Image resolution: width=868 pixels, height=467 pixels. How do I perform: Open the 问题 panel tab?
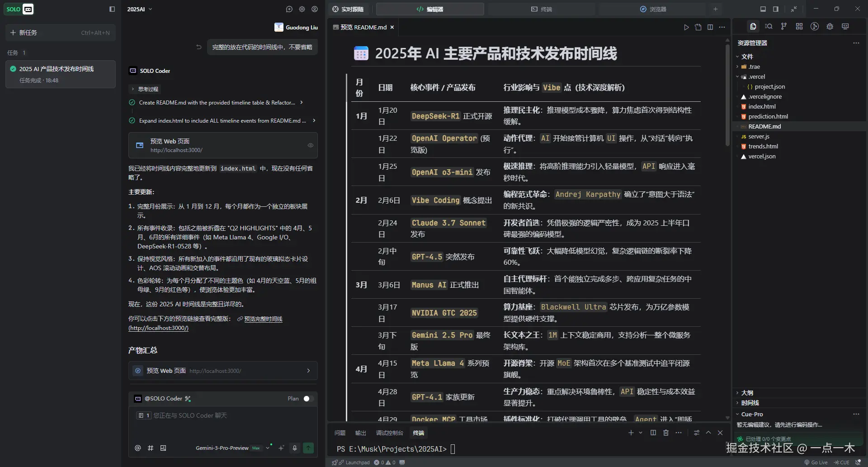click(x=340, y=433)
